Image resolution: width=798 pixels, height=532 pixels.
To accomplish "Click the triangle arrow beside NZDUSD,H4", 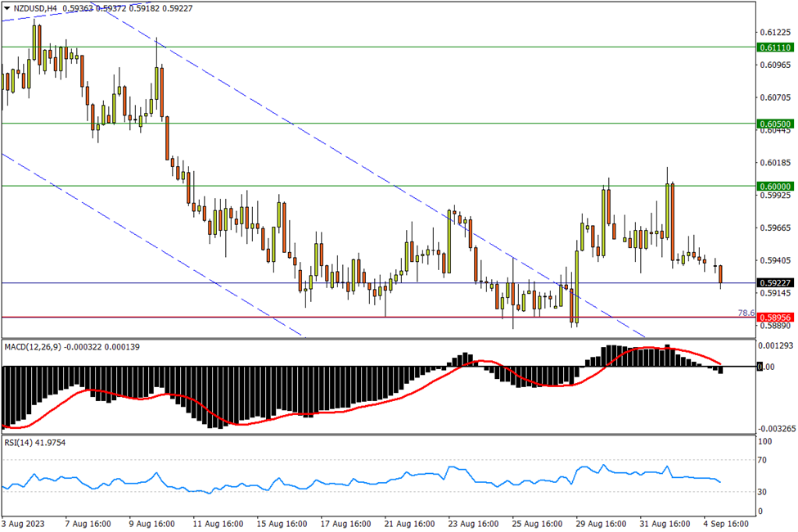I will tap(7, 8).
